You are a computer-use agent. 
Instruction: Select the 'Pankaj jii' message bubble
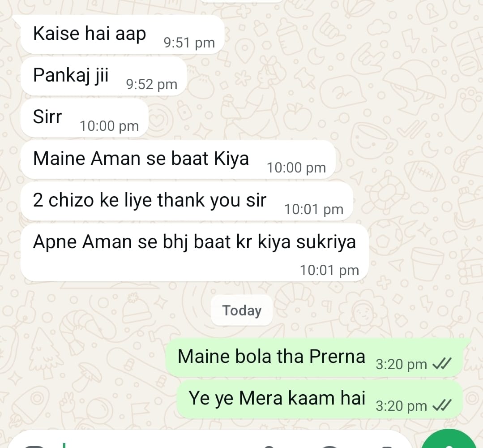[x=104, y=76]
